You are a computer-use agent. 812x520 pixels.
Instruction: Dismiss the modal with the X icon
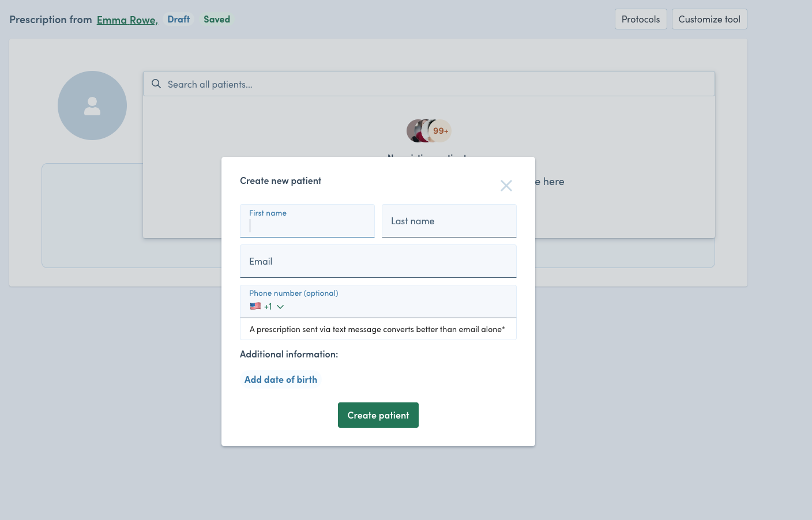[x=506, y=186]
